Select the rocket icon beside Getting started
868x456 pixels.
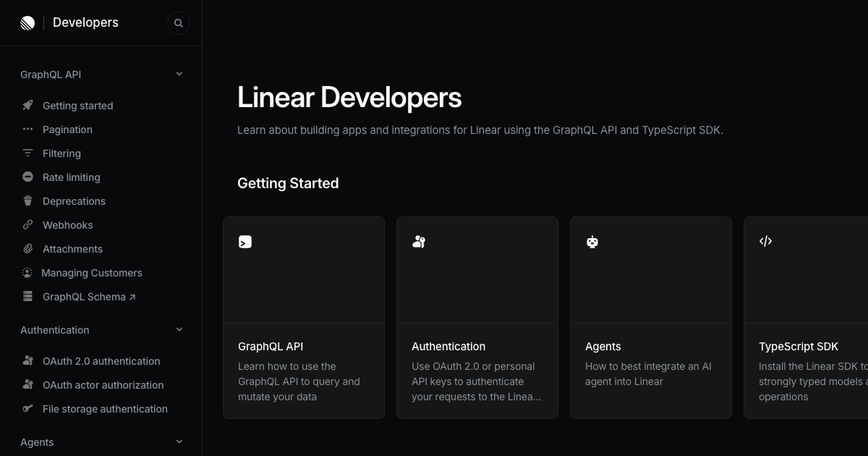click(27, 105)
